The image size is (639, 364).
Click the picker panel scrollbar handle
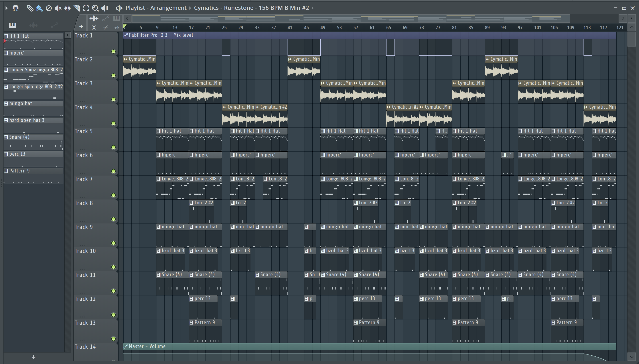[x=67, y=35]
